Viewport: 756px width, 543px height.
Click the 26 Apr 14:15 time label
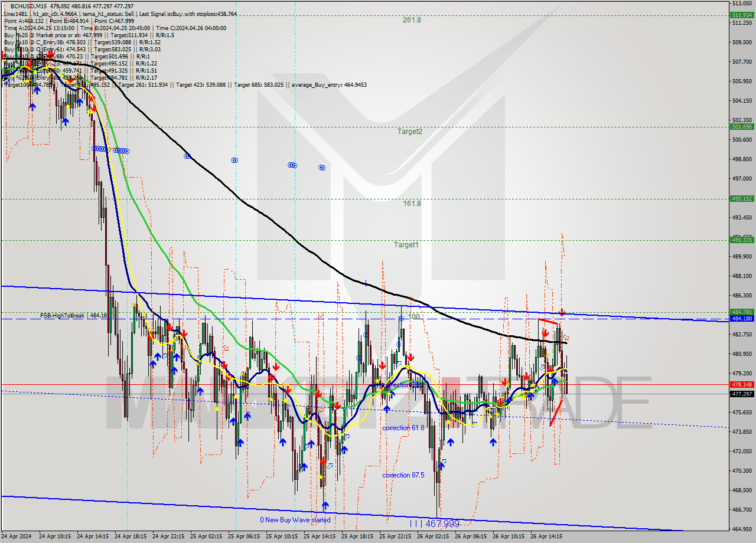[x=547, y=537]
